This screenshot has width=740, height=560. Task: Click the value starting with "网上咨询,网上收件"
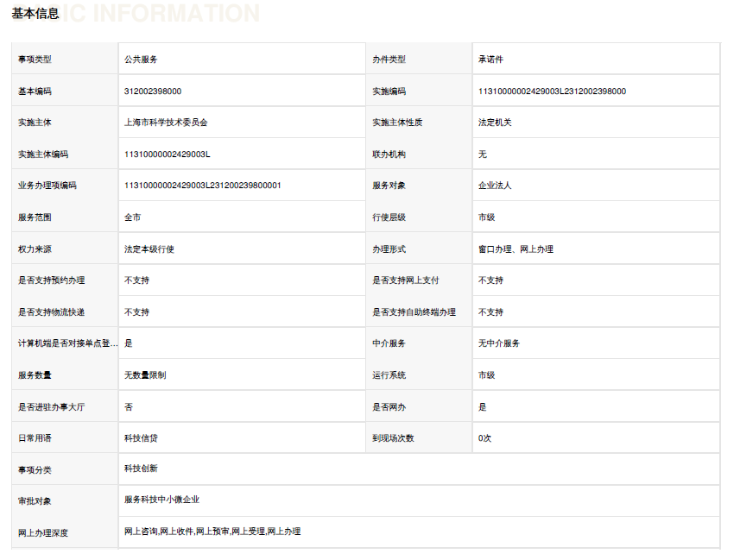pyautogui.click(x=212, y=532)
